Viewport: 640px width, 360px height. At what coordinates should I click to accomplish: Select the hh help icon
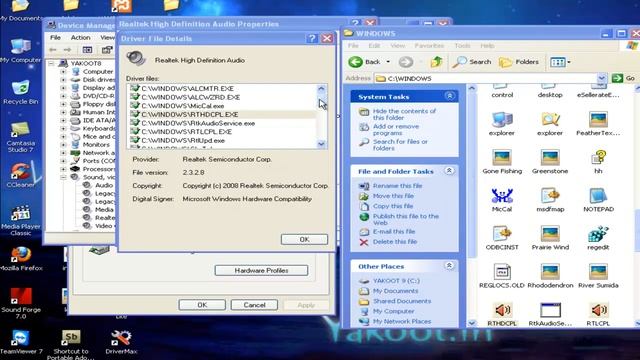(598, 158)
